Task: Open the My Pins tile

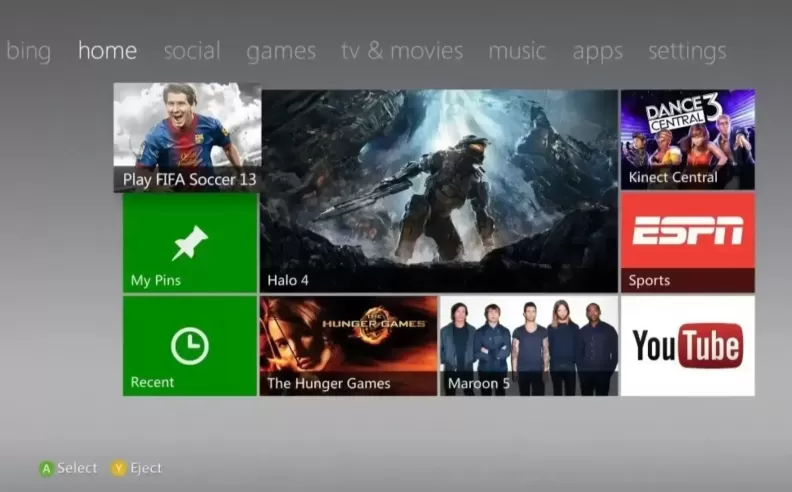Action: coord(190,243)
